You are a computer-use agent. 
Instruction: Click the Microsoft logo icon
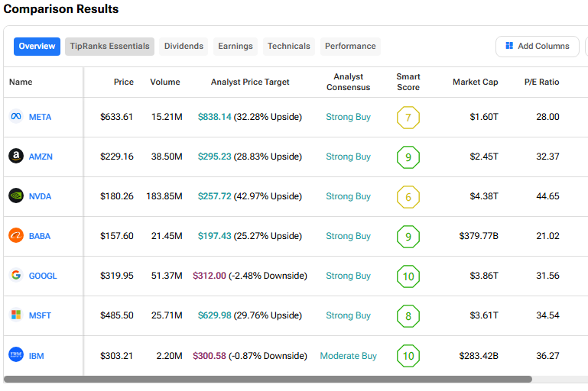click(x=15, y=315)
